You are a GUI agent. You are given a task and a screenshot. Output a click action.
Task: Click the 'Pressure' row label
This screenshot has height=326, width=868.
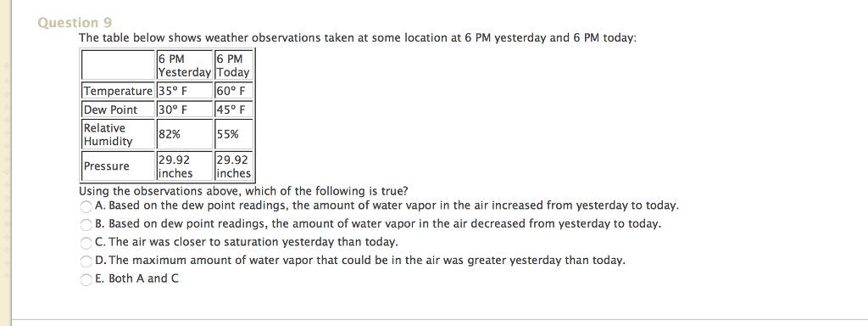(x=118, y=166)
